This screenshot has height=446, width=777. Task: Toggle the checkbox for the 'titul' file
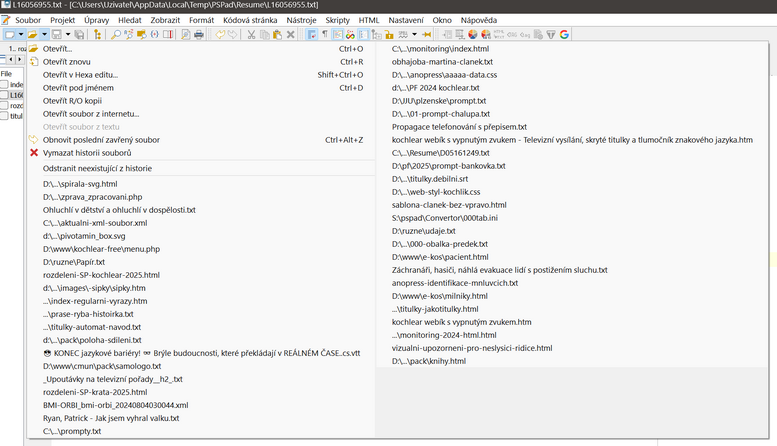click(5, 116)
